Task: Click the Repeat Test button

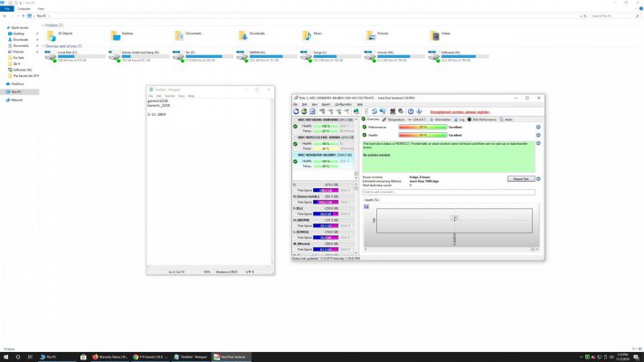Action: click(521, 179)
